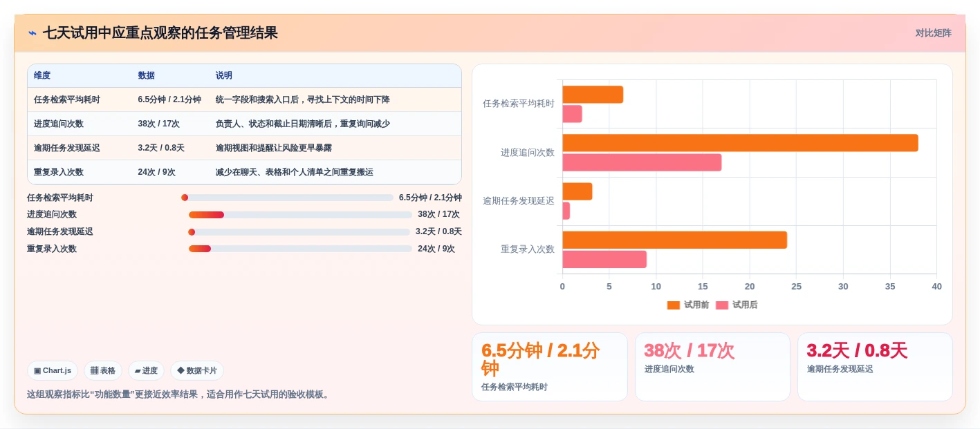Click the 任务检索平均耗时 progress bar
This screenshot has width=980, height=429.
point(287,198)
